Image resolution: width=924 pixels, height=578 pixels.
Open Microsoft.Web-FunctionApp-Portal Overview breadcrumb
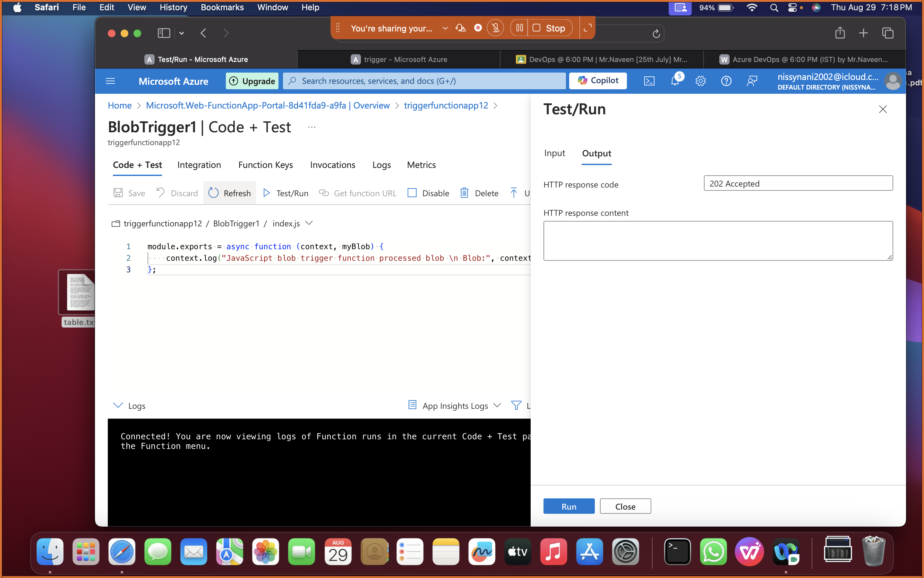click(268, 106)
